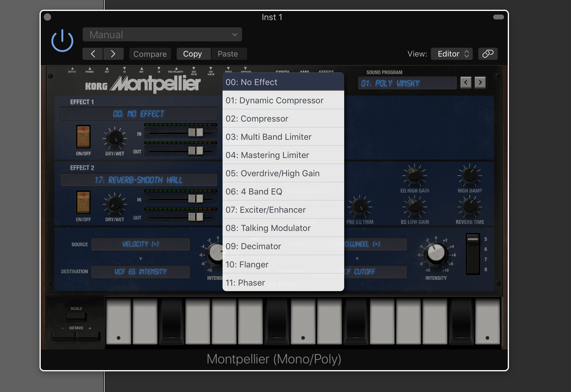Adjust the PRE EQ TRIM knob

pyautogui.click(x=360, y=207)
